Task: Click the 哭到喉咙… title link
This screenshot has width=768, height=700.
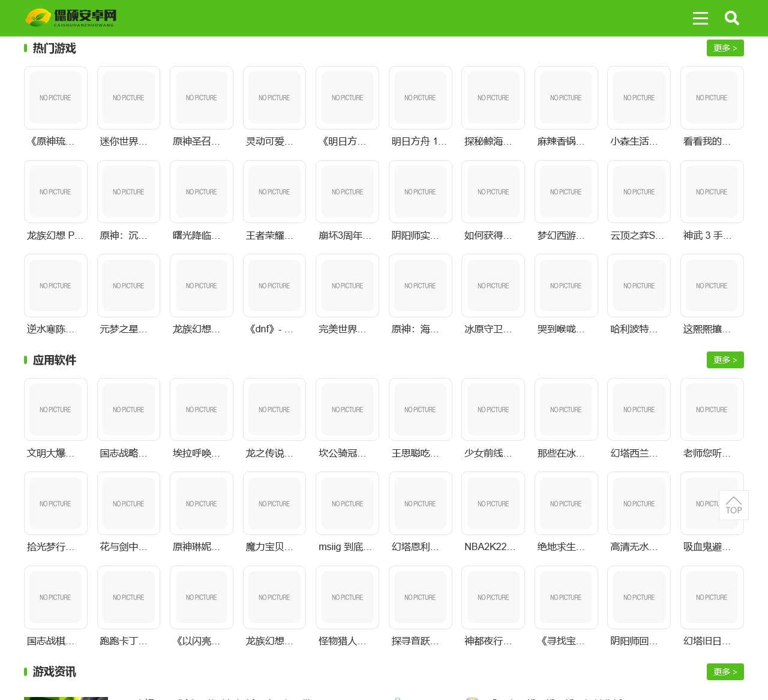Action: (561, 329)
